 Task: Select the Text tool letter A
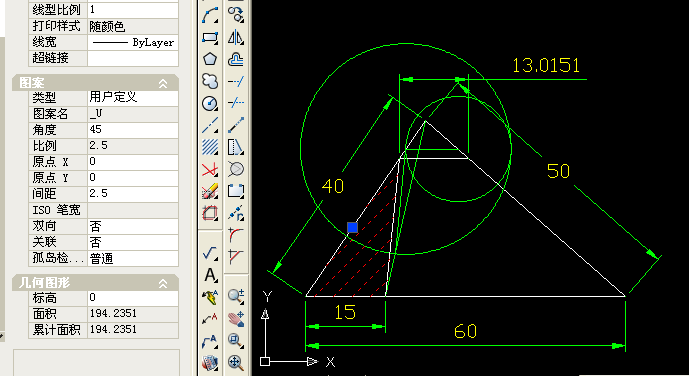click(210, 275)
